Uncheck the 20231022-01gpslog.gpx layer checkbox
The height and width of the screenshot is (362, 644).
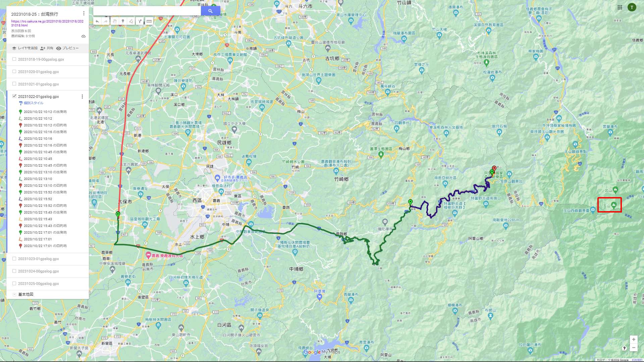[x=14, y=96]
